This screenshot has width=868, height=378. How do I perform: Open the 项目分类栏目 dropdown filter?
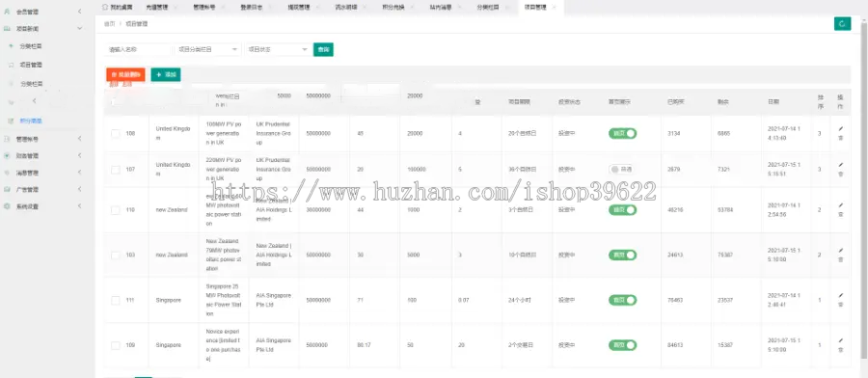pos(207,49)
